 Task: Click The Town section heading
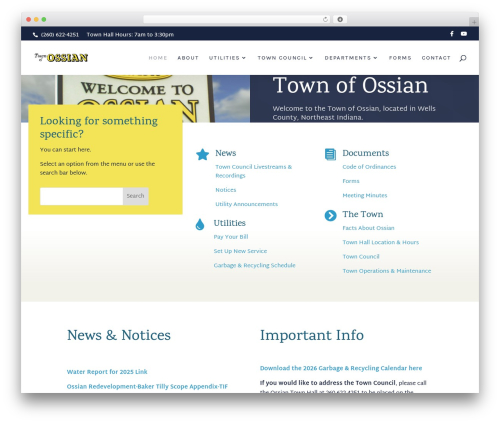pyautogui.click(x=363, y=214)
